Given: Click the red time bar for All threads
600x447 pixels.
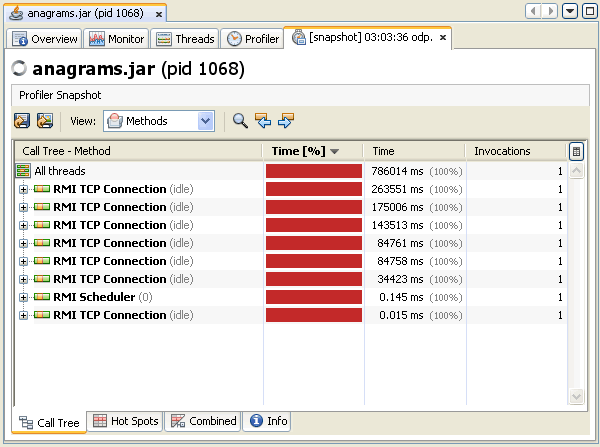Looking at the screenshot, I should pos(313,171).
